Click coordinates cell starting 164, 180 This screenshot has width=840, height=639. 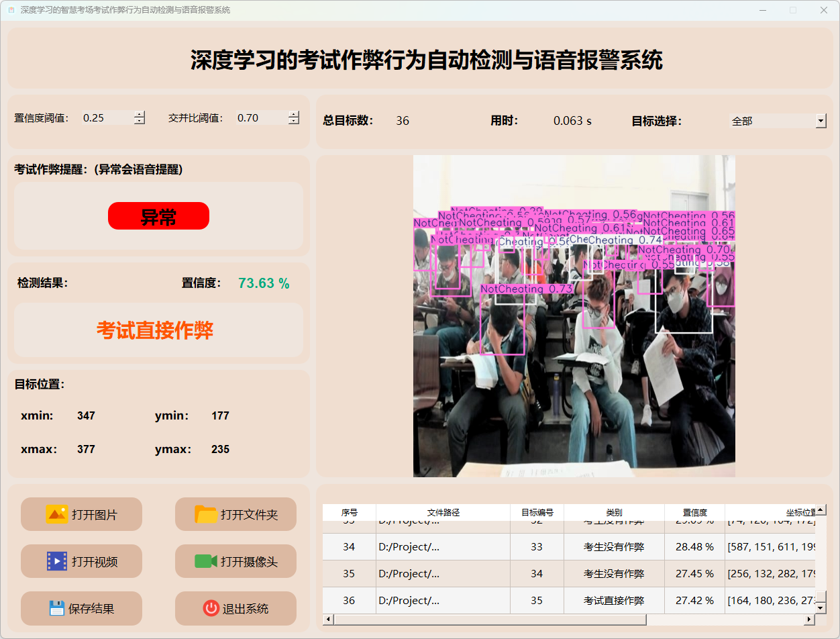(x=770, y=601)
